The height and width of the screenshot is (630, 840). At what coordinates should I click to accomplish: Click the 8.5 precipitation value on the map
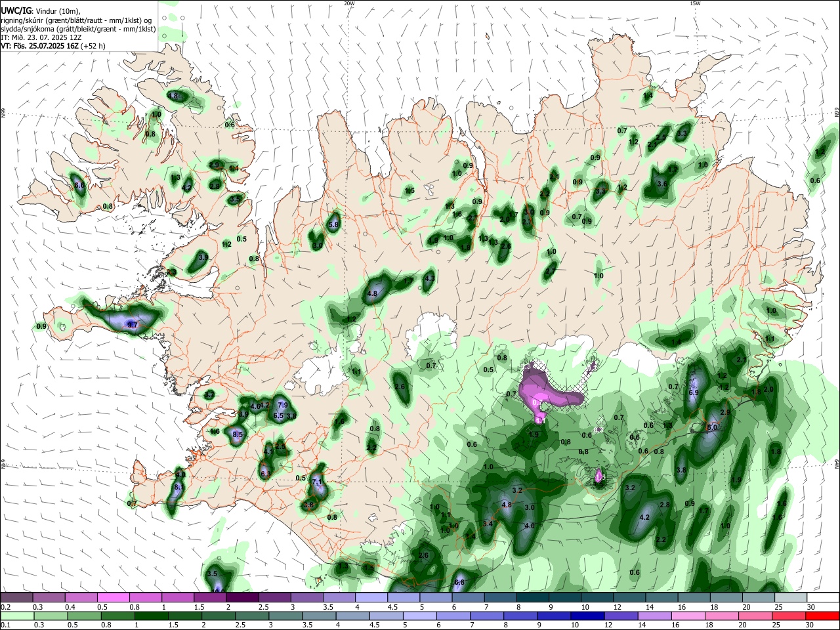[x=238, y=434]
